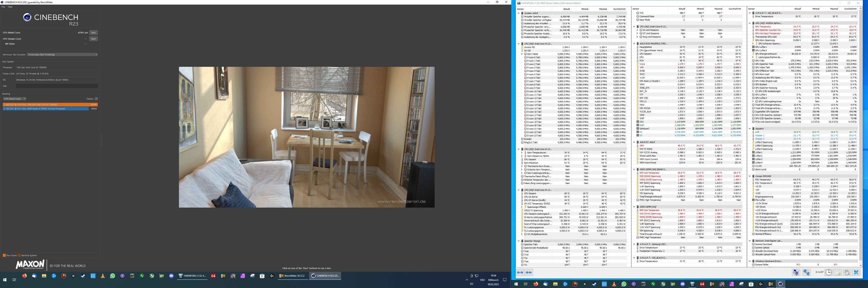The height and width of the screenshot is (288, 868).
Task: Collapse the Kern-Takte sensor tree node
Action: click(522, 54)
